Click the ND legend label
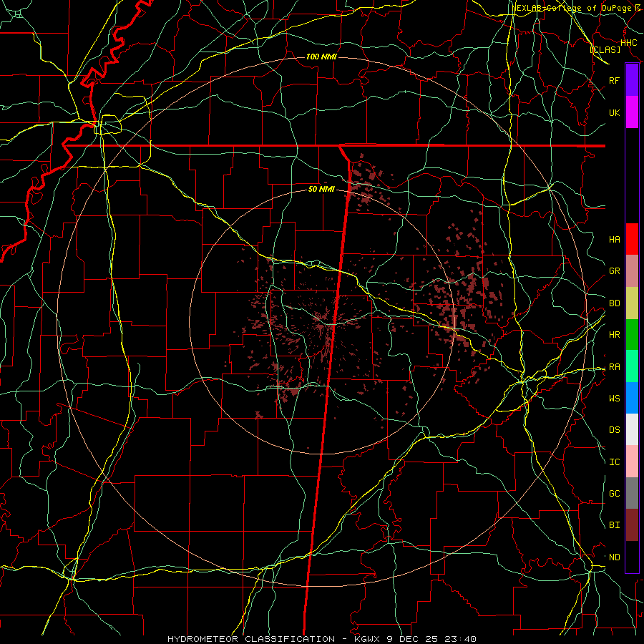The width and height of the screenshot is (644, 644). tap(614, 557)
